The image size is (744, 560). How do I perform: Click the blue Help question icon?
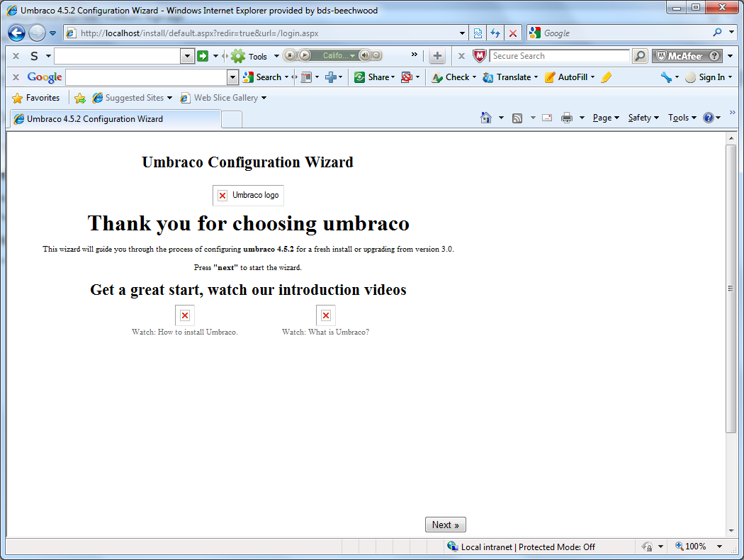pos(708,118)
